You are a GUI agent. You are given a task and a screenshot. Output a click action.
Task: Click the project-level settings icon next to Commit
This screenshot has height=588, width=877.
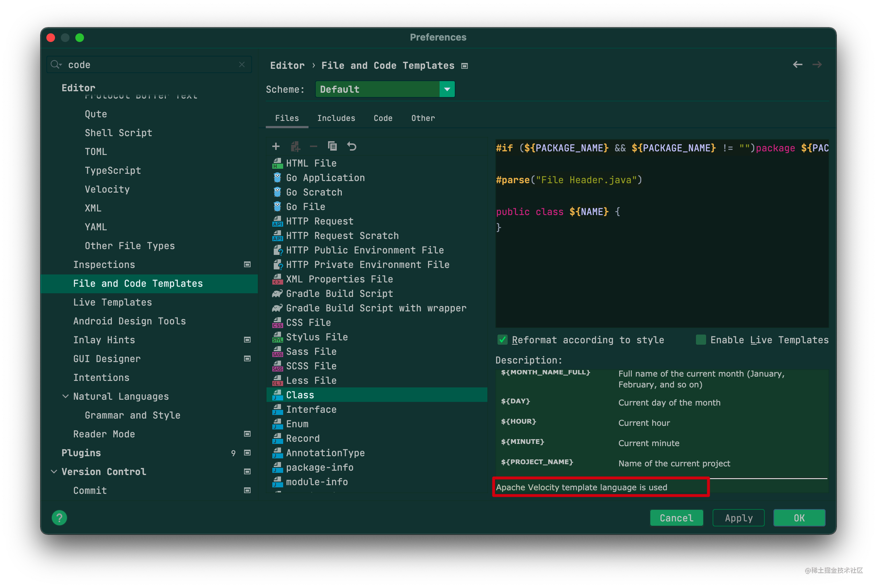[247, 490]
